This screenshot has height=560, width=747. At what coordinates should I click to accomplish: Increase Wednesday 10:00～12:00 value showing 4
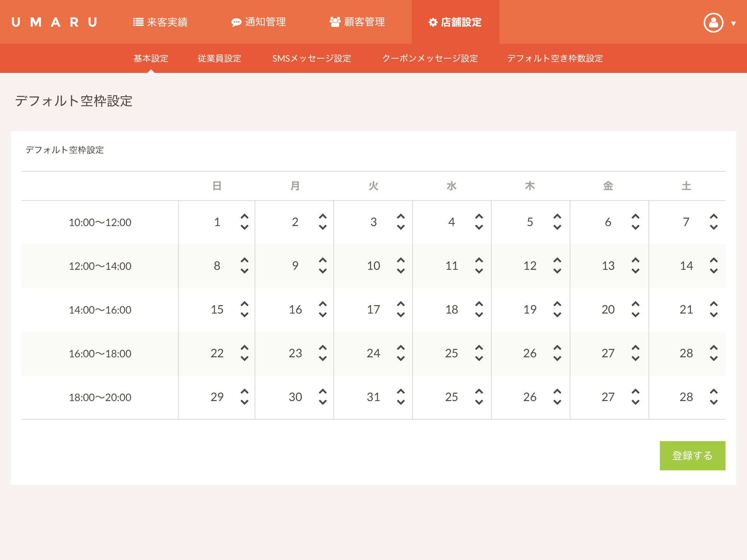(x=479, y=217)
